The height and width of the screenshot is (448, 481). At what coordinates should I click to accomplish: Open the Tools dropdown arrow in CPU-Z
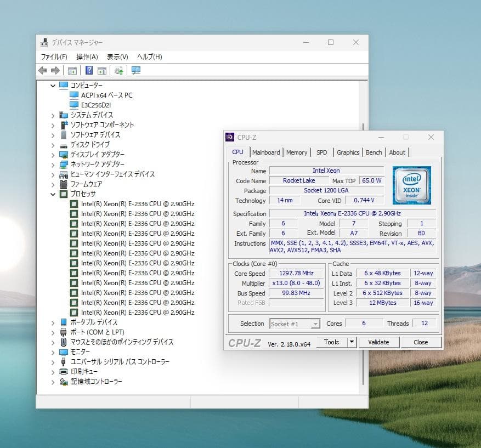(x=352, y=342)
